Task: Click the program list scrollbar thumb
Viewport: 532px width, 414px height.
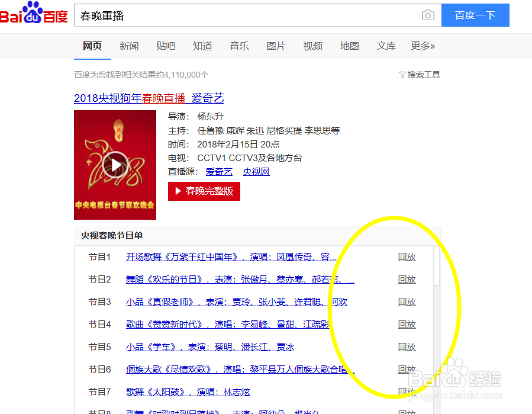Action: 436,266
